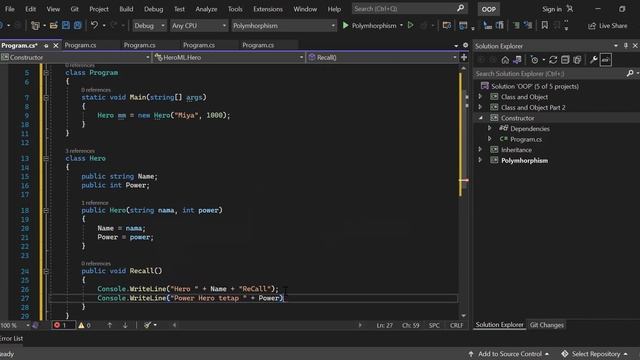Click the warnings indicator showing 0
640x360 pixels.
point(84,325)
